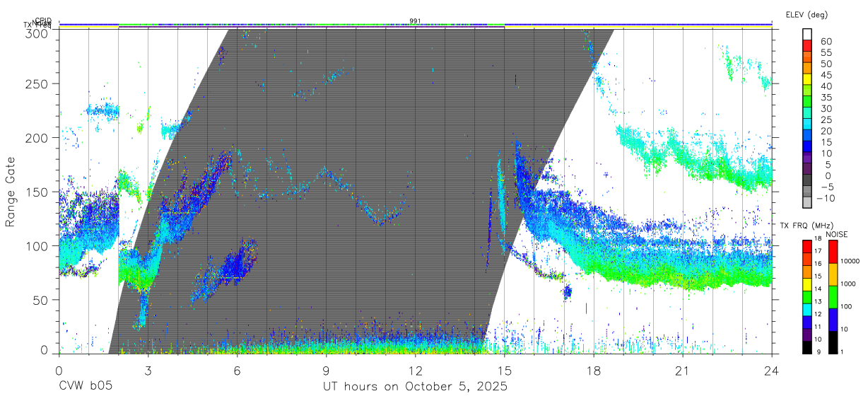This screenshot has height=401, width=868.
Task: Click the white top segment of the ELEV bar
Action: pos(807,35)
